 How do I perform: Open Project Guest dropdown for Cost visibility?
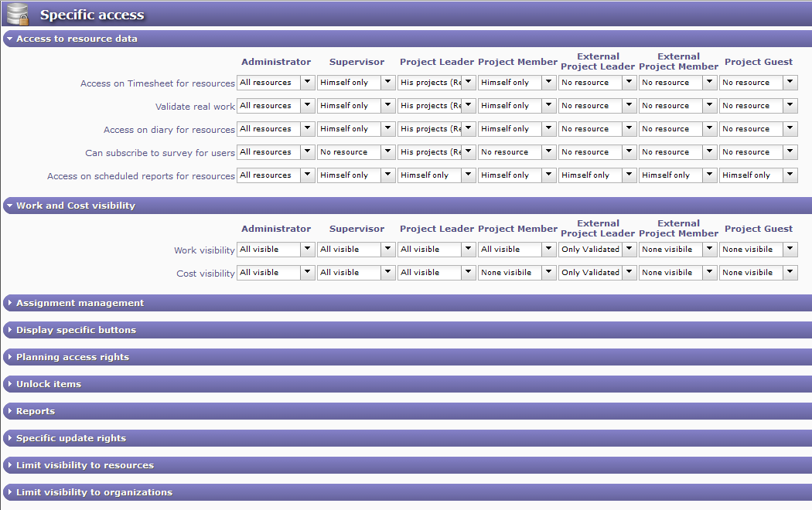(790, 273)
